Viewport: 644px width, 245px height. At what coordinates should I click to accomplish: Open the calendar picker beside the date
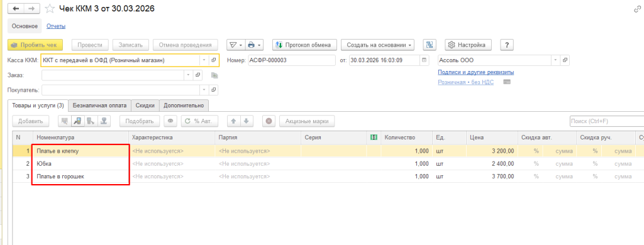point(425,60)
